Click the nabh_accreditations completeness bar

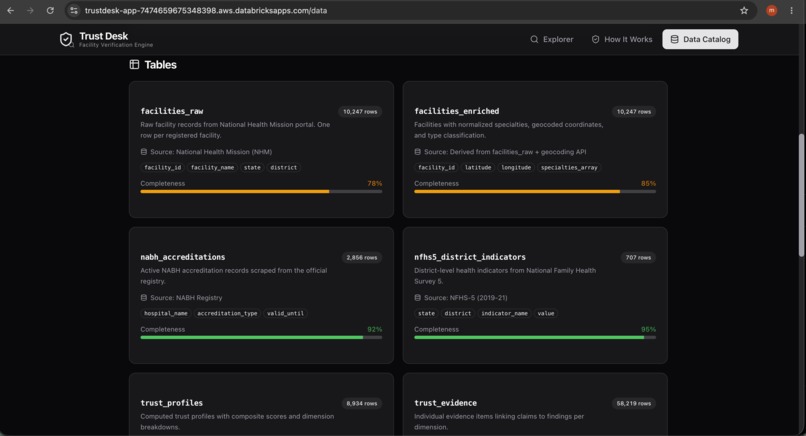(x=261, y=338)
